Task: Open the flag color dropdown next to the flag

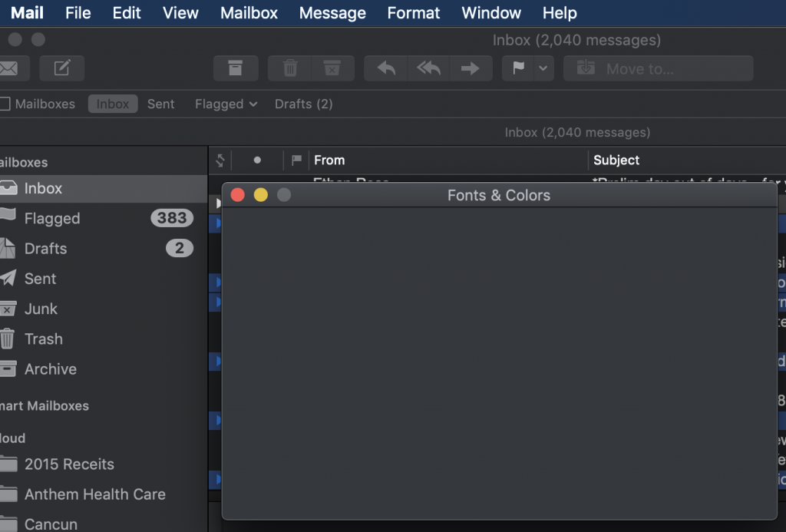Action: point(541,68)
